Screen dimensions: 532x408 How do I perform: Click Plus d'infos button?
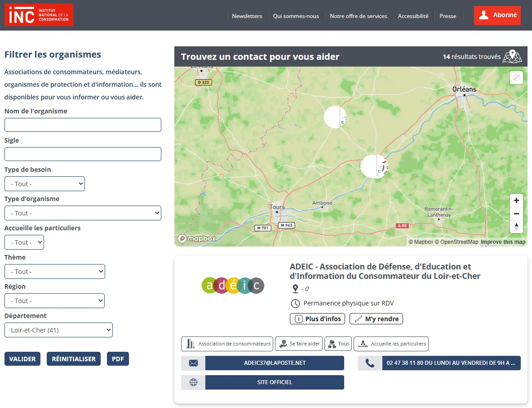[x=318, y=318]
